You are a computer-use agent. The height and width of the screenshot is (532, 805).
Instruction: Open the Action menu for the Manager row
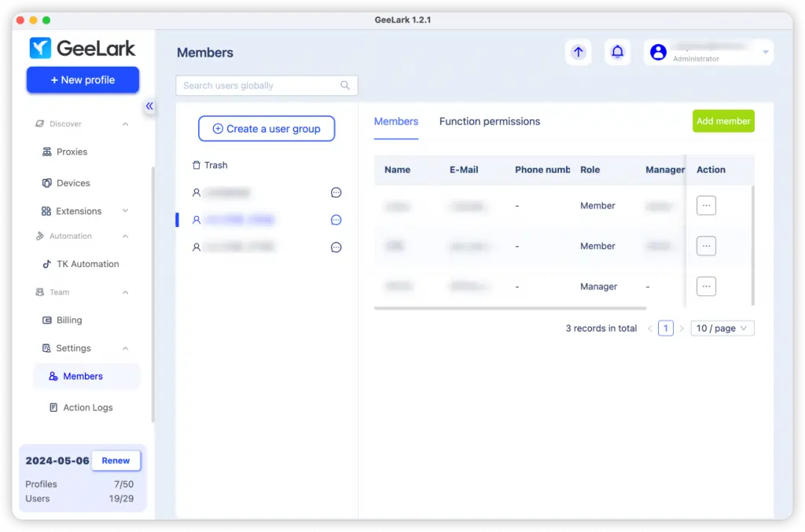706,286
